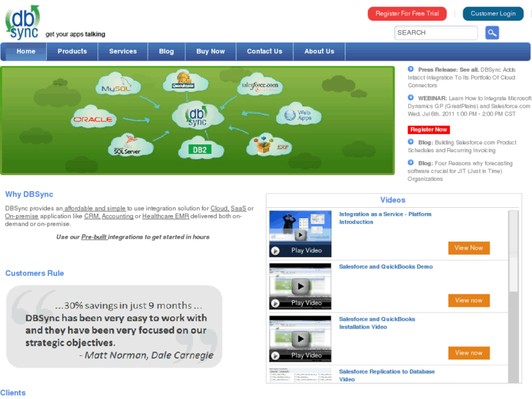The height and width of the screenshot is (399, 532).
Task: Click View Now for Platform Introduction
Action: click(469, 248)
